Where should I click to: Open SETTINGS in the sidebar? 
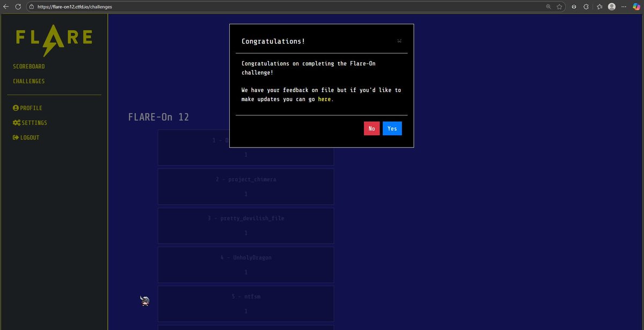(x=30, y=123)
